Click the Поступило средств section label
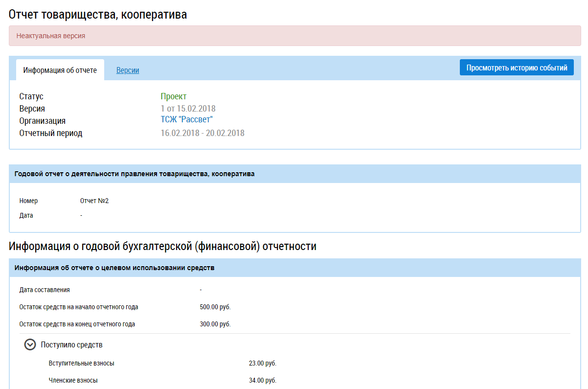Screen dimensions: 588x389 (x=71, y=345)
